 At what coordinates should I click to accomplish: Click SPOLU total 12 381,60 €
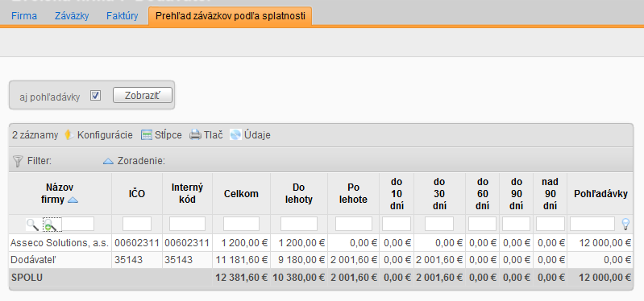click(242, 278)
